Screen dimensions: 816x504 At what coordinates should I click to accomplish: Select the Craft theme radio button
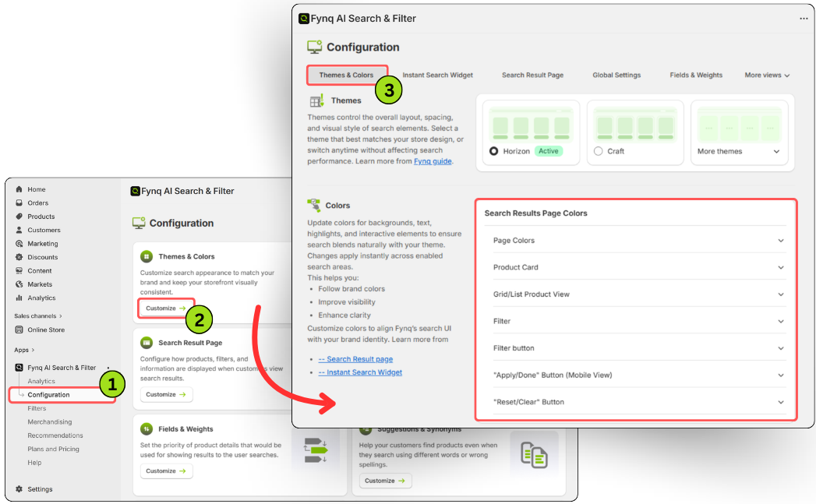[x=599, y=151]
